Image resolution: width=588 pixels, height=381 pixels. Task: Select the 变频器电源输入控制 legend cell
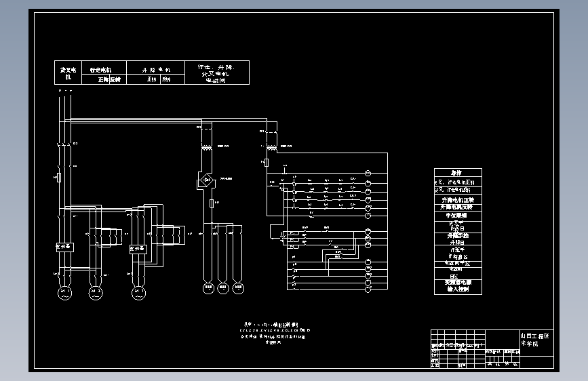pos(458,286)
